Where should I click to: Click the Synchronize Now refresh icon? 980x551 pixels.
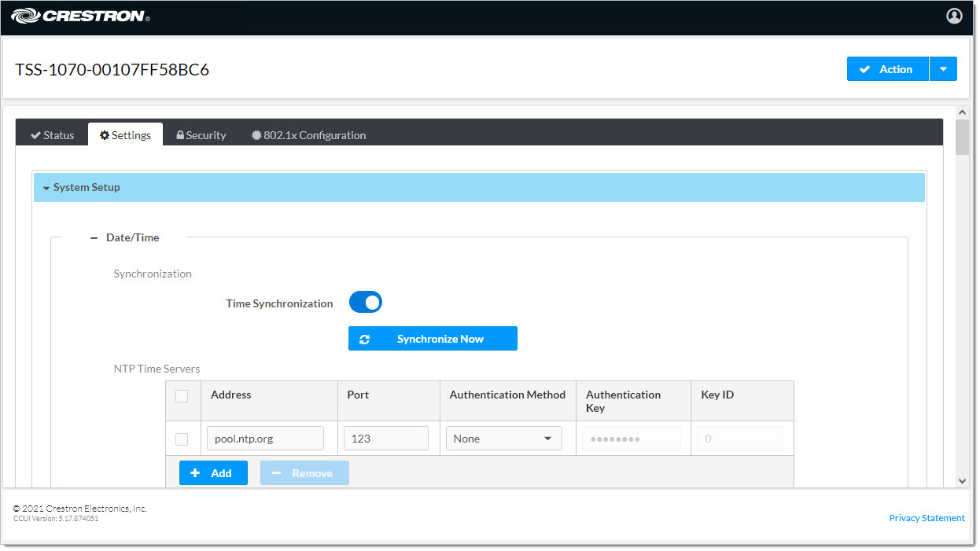[364, 340]
